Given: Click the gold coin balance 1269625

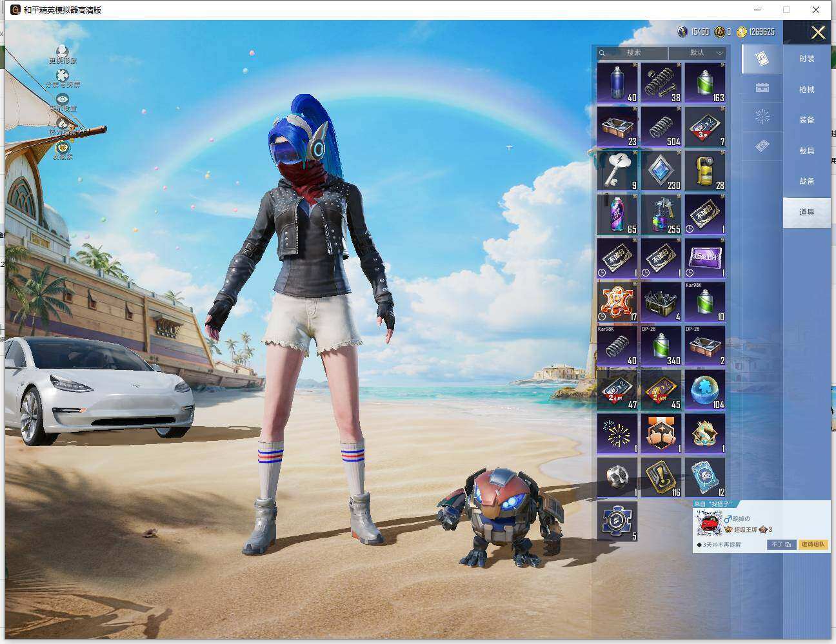Looking at the screenshot, I should (x=755, y=32).
